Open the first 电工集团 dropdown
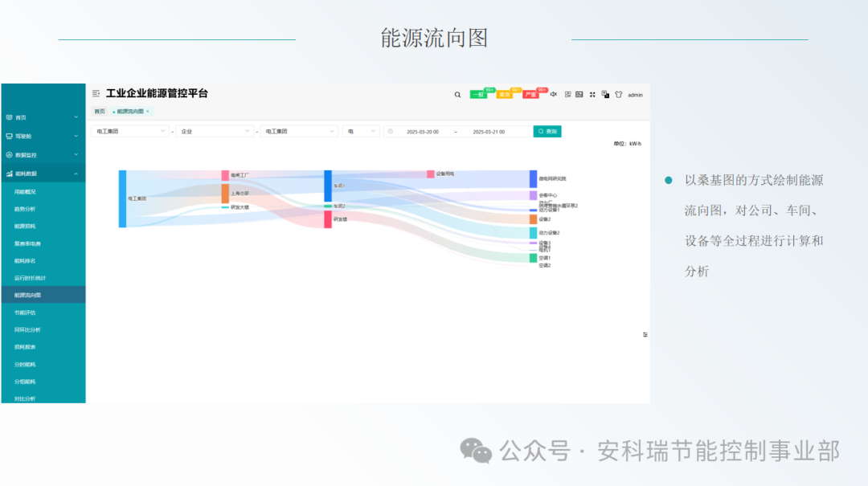Screen dimensions: 868x486 (130, 132)
